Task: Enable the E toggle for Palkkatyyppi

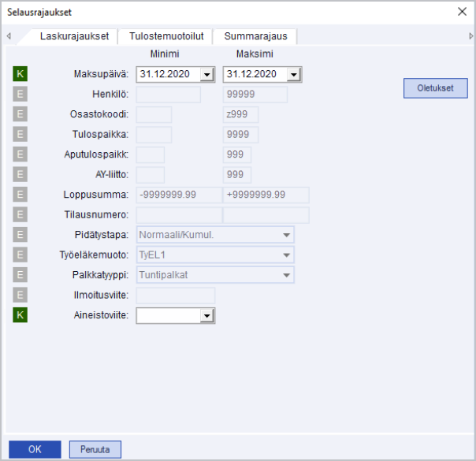Action: 20,275
